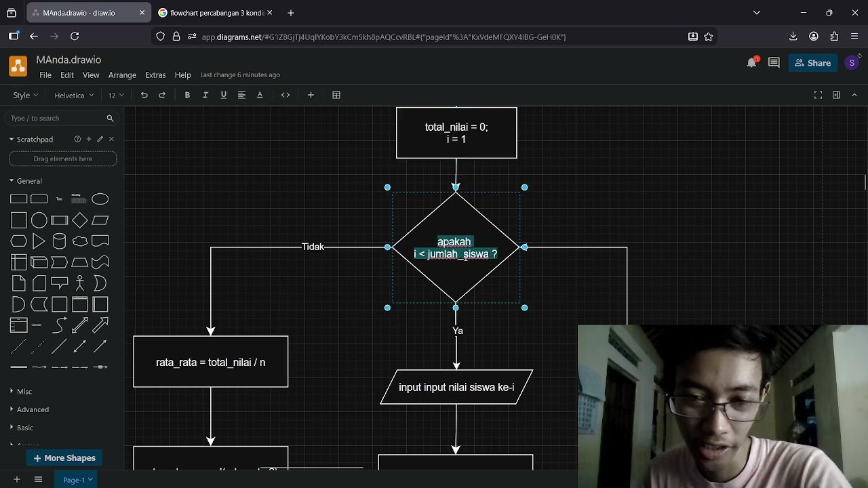Toggle underline text formatting
The image size is (868, 488).
(223, 95)
